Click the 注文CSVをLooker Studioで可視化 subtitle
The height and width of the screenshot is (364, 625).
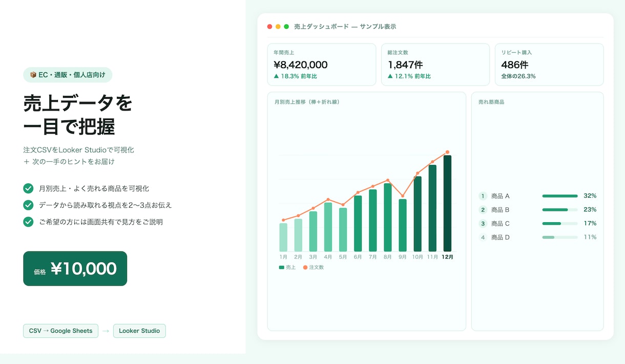(x=78, y=150)
